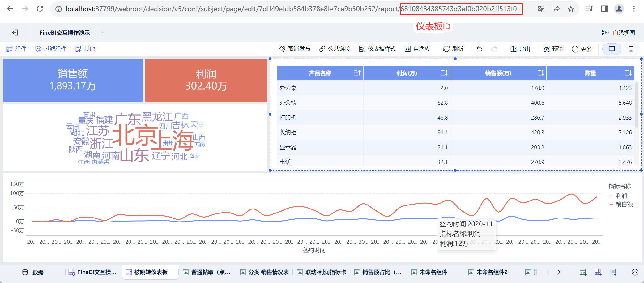Sort the 产品名称 column
The height and width of the screenshot is (283, 644).
pos(357,73)
